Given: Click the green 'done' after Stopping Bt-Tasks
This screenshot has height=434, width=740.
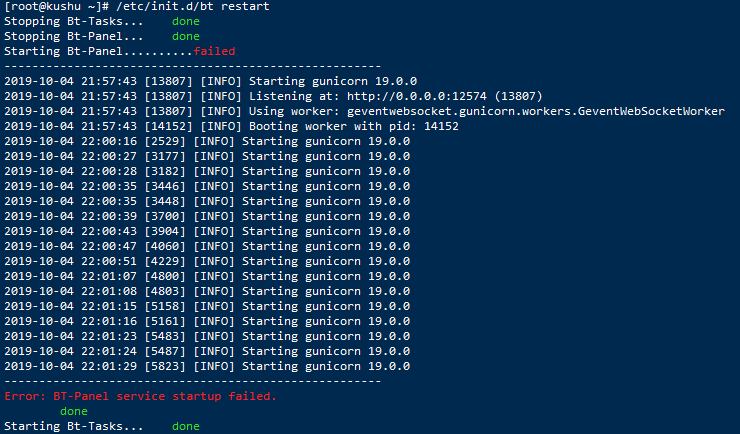Looking at the screenshot, I should click(x=186, y=21).
